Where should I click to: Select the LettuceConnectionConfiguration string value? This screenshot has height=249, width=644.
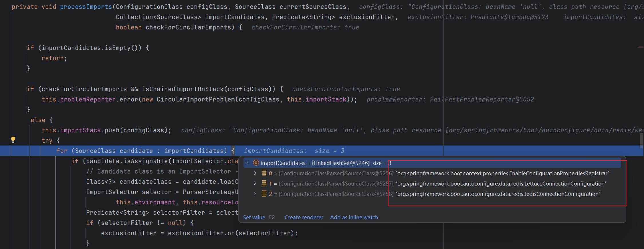point(501,184)
